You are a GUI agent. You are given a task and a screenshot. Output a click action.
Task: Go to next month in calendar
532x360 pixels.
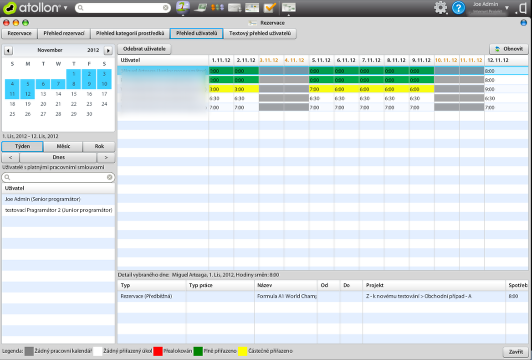tap(108, 51)
